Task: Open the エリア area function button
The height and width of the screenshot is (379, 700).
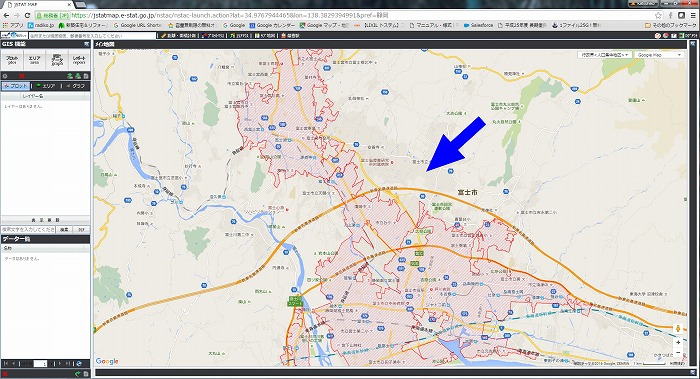Action: pyautogui.click(x=34, y=60)
